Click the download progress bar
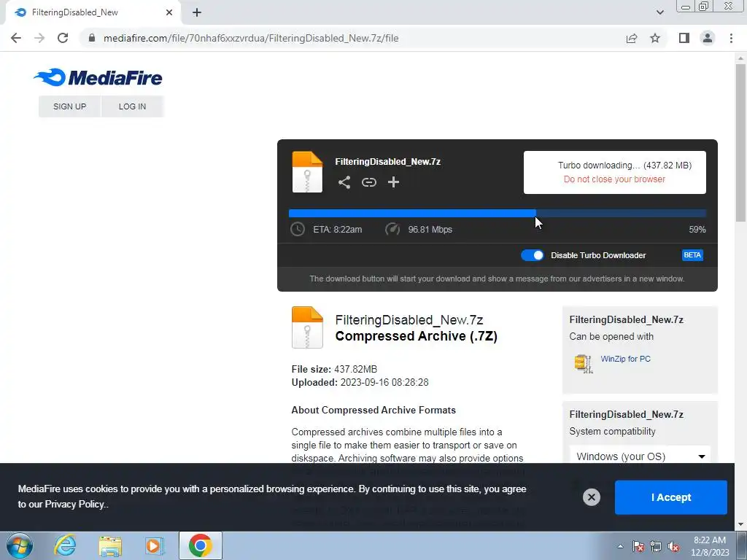 pyautogui.click(x=498, y=213)
